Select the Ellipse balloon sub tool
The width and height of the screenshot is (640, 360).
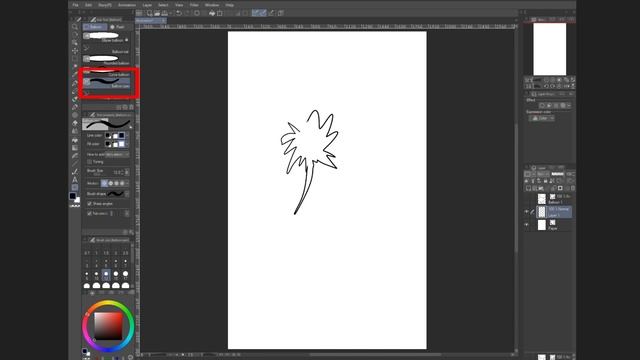pos(107,38)
